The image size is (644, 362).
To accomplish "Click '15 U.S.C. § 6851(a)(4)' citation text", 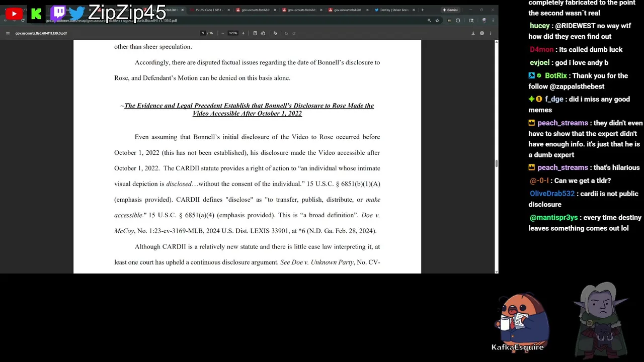I will pyautogui.click(x=181, y=215).
